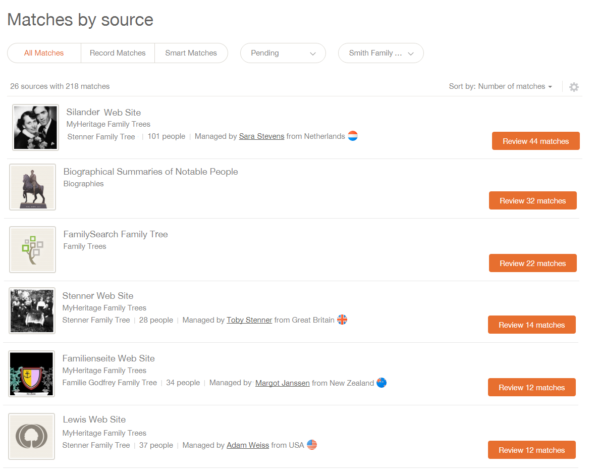Click Netherlands flag icon next to Sara Stevens
This screenshot has height=472, width=596.
click(x=353, y=136)
